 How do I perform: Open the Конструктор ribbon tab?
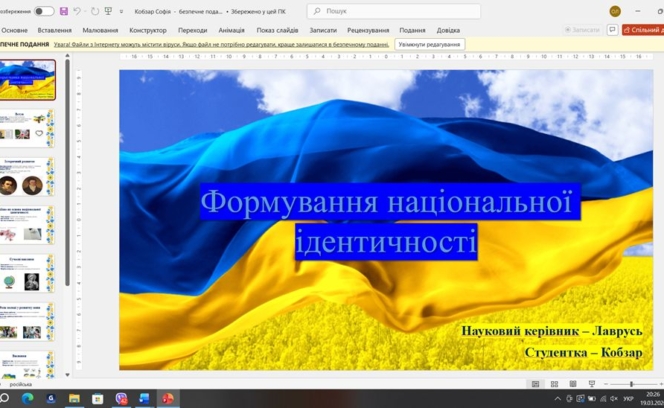click(x=148, y=30)
